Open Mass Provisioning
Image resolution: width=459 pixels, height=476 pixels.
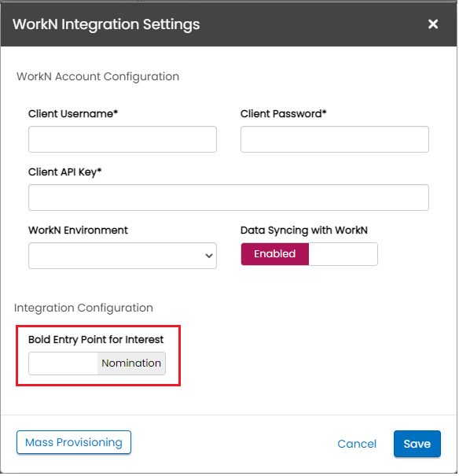(x=74, y=442)
